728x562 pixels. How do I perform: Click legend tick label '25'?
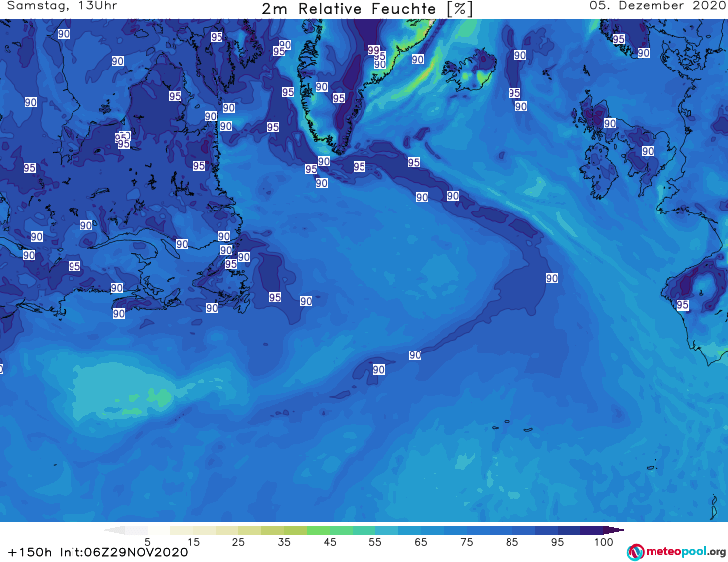tap(238, 542)
